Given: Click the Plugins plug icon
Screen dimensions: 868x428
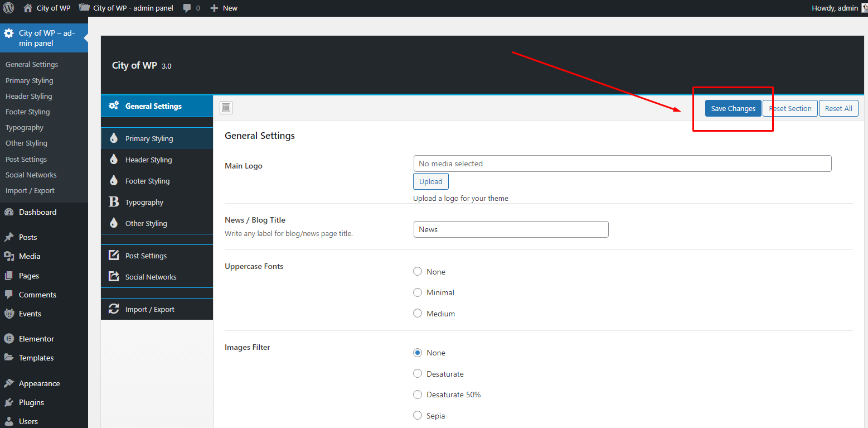Looking at the screenshot, I should click(x=8, y=402).
